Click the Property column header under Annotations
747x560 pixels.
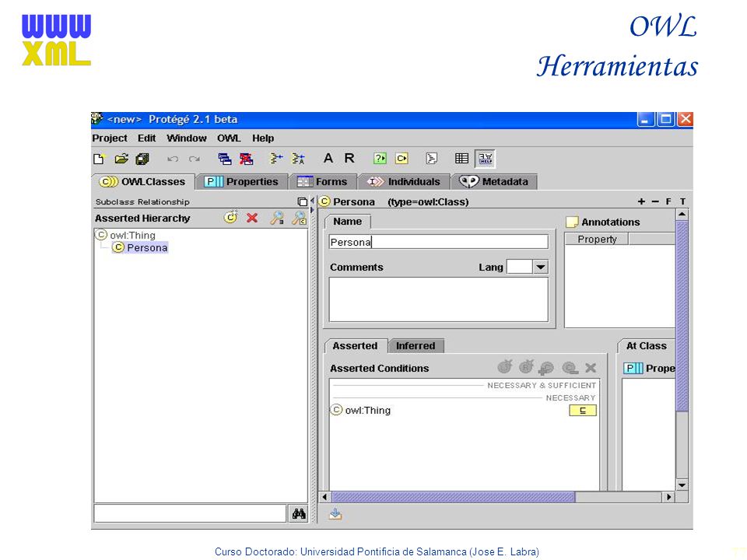[597, 239]
